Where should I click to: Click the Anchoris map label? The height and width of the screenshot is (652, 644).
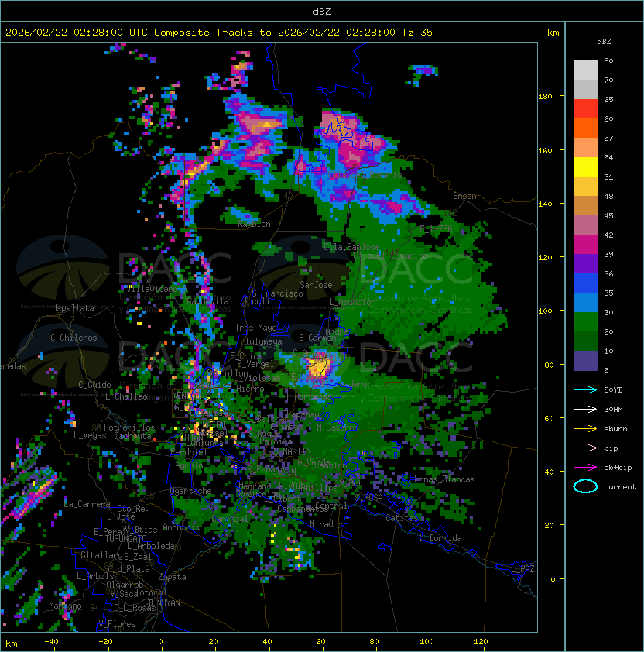181,527
